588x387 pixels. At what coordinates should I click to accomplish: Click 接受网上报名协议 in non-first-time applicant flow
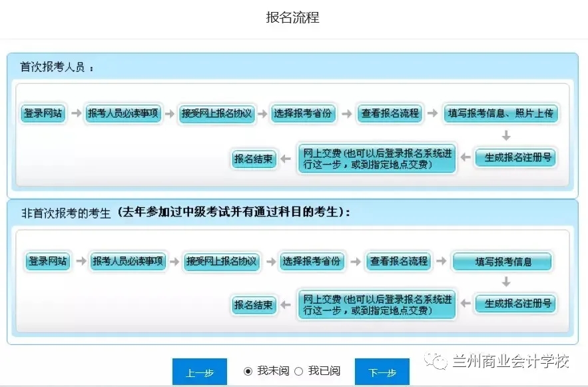coord(221,261)
